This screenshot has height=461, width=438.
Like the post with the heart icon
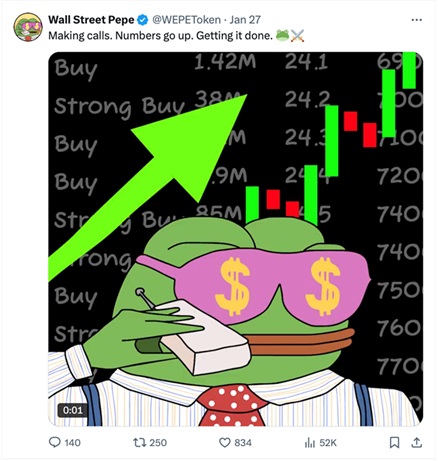(225, 443)
